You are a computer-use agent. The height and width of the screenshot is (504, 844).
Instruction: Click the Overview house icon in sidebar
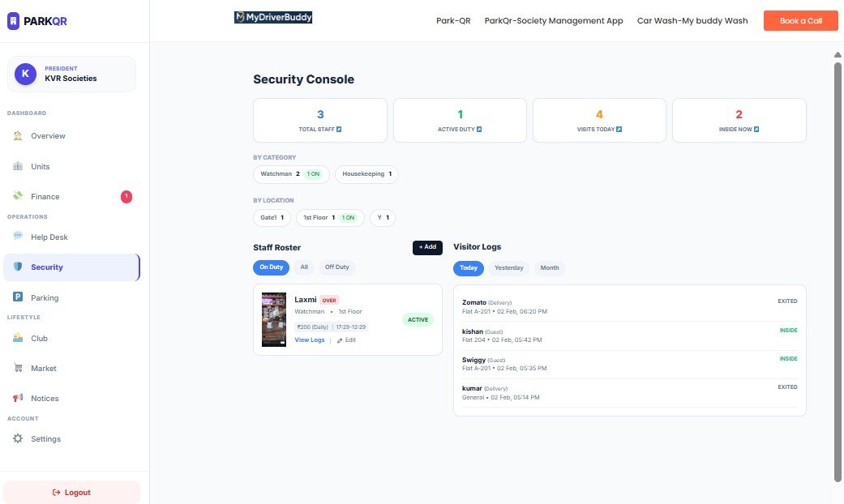point(18,136)
